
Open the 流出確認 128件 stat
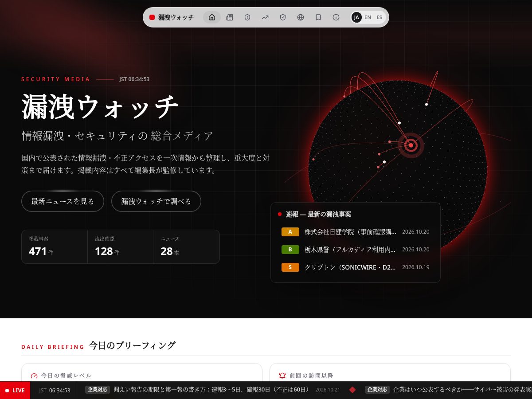(120, 246)
